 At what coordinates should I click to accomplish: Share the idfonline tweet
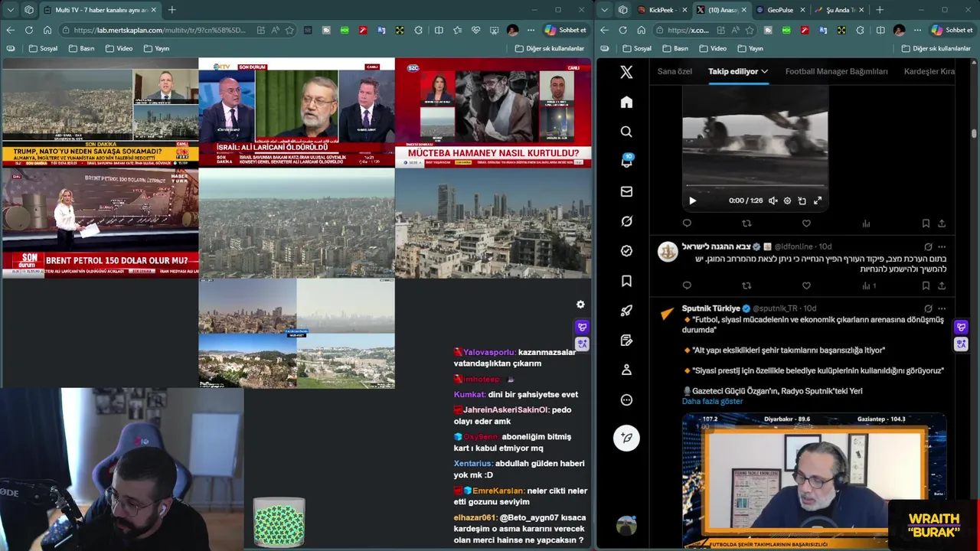942,285
